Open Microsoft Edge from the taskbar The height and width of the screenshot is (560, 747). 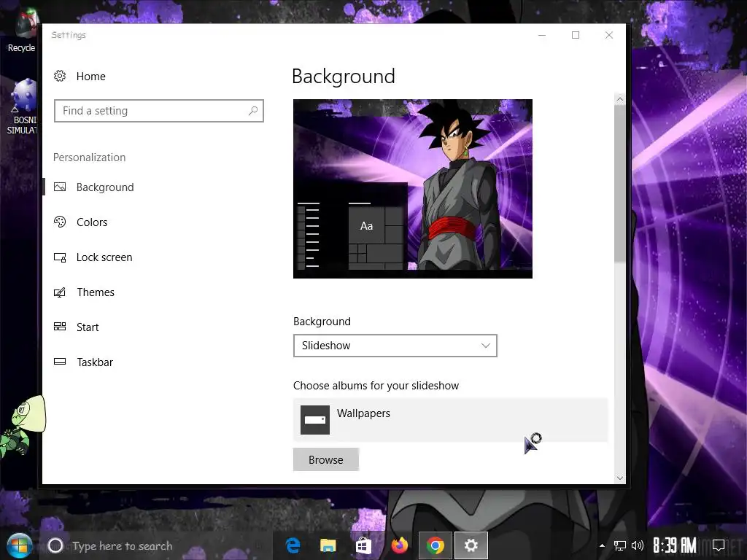(293, 545)
